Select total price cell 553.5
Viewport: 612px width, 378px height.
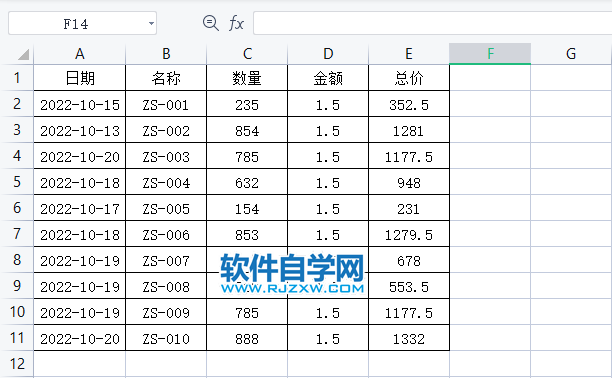click(409, 285)
